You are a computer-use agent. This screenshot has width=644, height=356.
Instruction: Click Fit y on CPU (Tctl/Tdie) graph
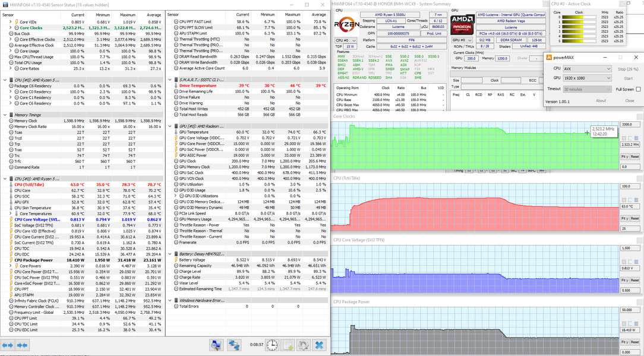pos(624,218)
